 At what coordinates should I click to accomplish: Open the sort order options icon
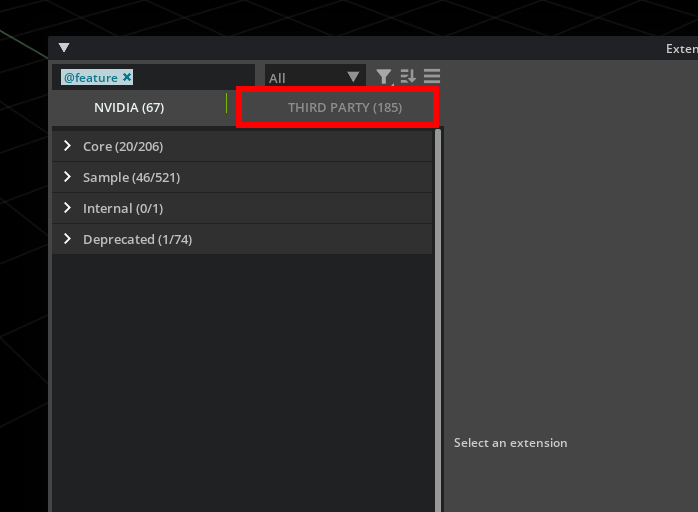408,77
